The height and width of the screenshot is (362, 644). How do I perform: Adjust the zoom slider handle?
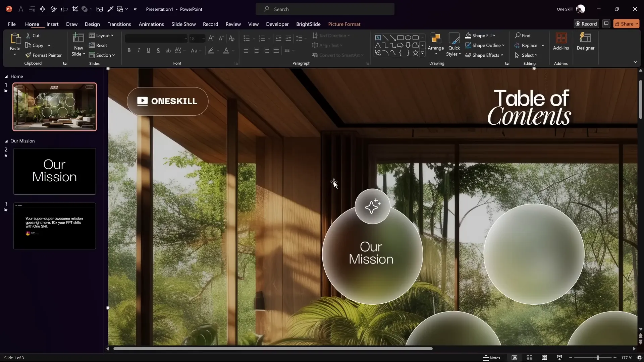pos(597,358)
